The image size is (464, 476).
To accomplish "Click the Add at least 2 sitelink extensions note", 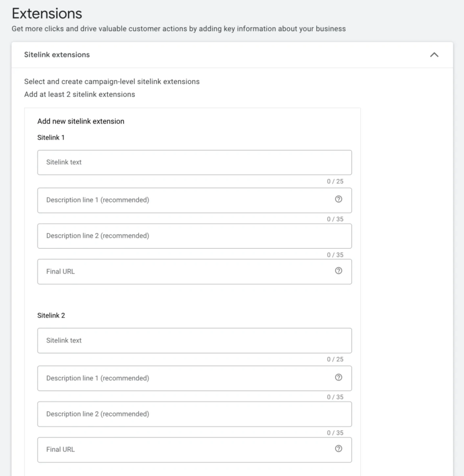I will point(80,95).
